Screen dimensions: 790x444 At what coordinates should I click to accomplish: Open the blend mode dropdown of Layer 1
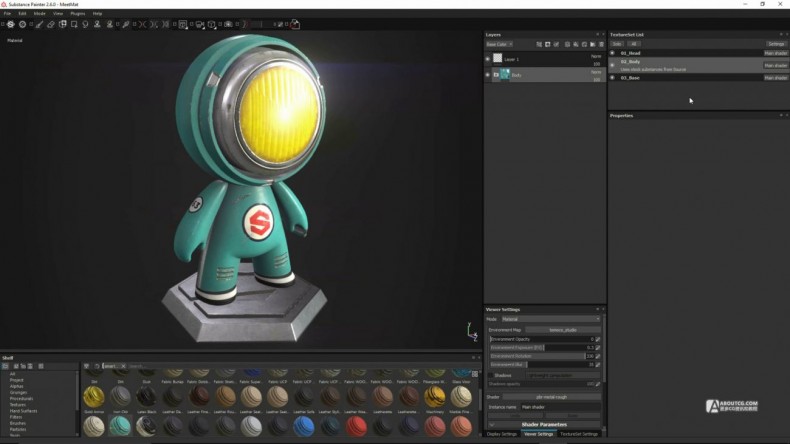click(x=596, y=56)
